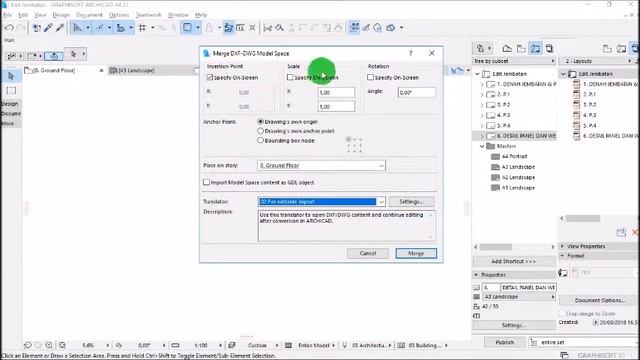Click the red delete X in organizer
The height and width of the screenshot is (360, 640).
click(x=635, y=232)
